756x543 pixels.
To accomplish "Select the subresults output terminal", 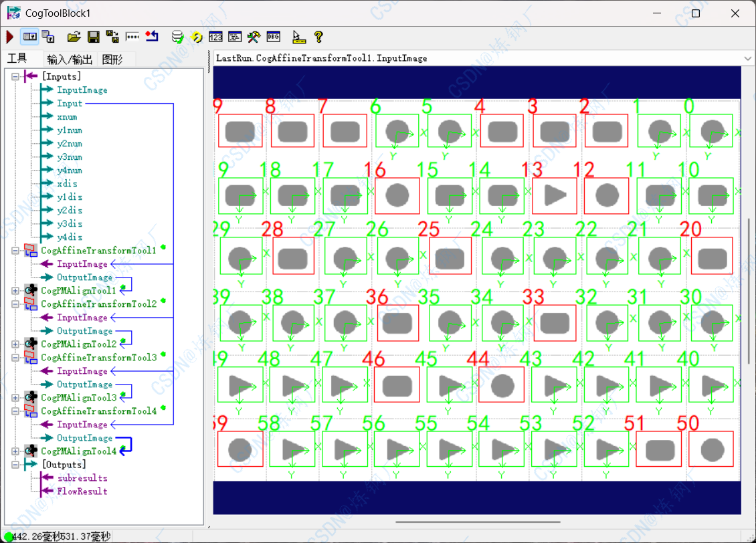I will point(82,478).
